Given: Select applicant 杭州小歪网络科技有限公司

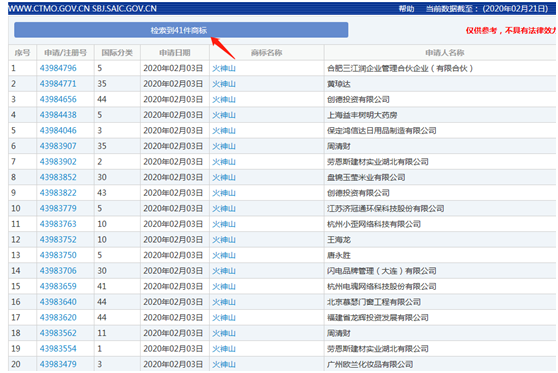Looking at the screenshot, I should click(374, 224).
